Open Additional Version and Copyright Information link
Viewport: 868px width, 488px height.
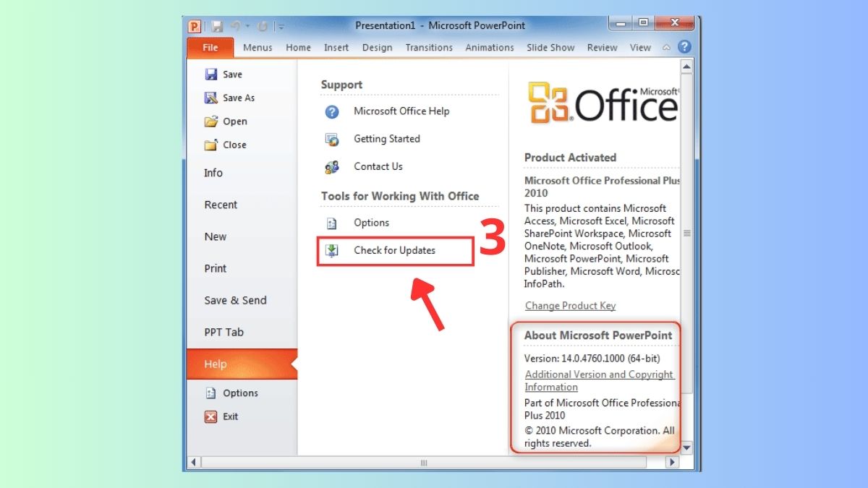[599, 380]
